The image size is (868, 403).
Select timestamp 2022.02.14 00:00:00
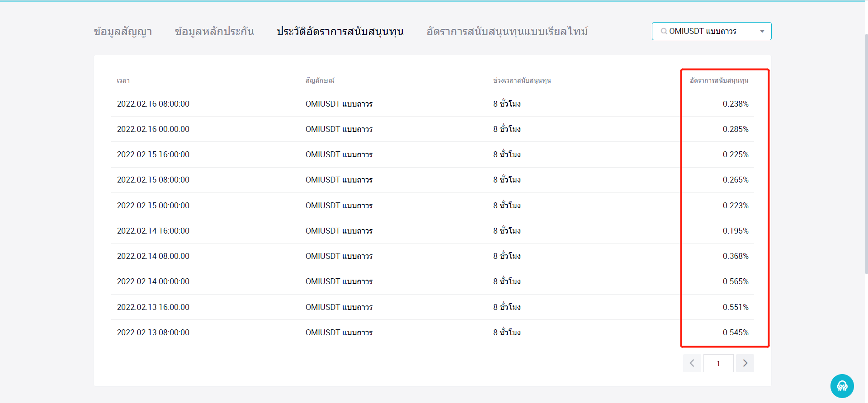point(153,281)
